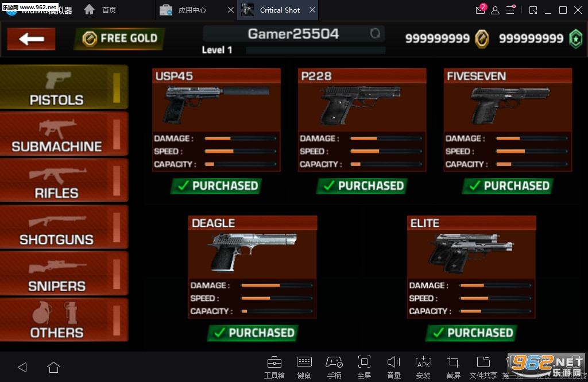Screen dimensions: 588x382
Task: Click the FIVESEVEN weapon title
Action: click(476, 76)
